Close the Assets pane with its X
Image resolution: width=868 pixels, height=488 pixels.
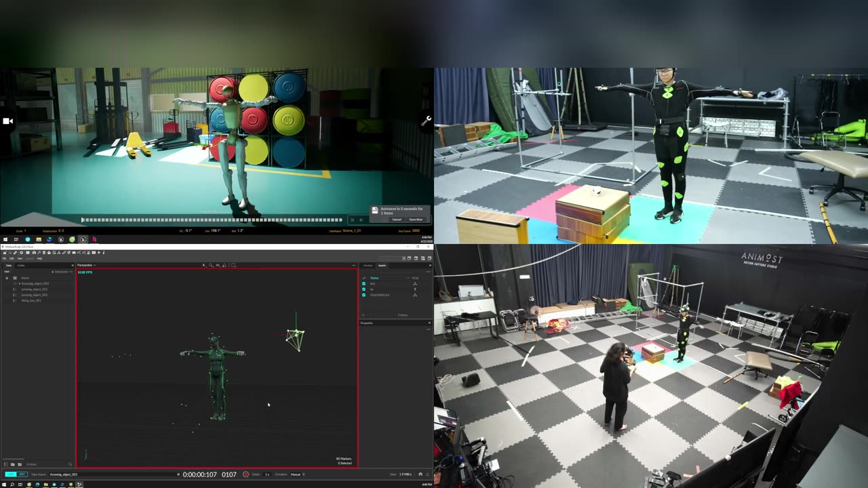[430, 265]
